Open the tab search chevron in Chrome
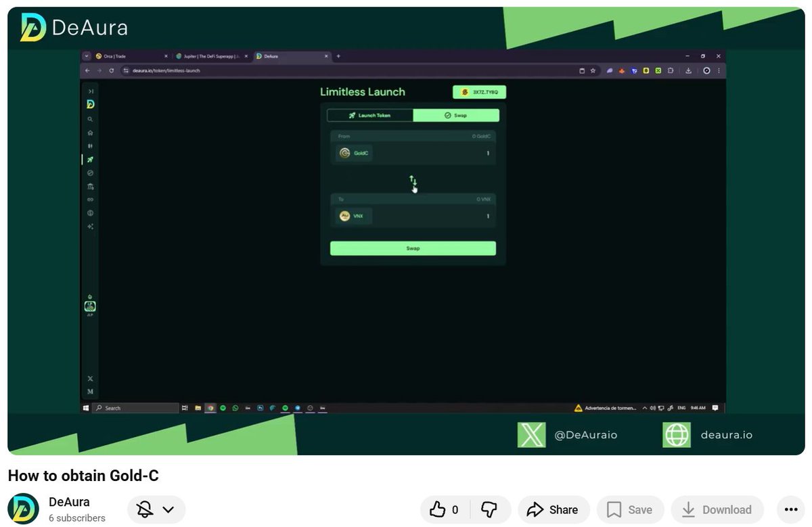This screenshot has width=812, height=527. coord(87,56)
